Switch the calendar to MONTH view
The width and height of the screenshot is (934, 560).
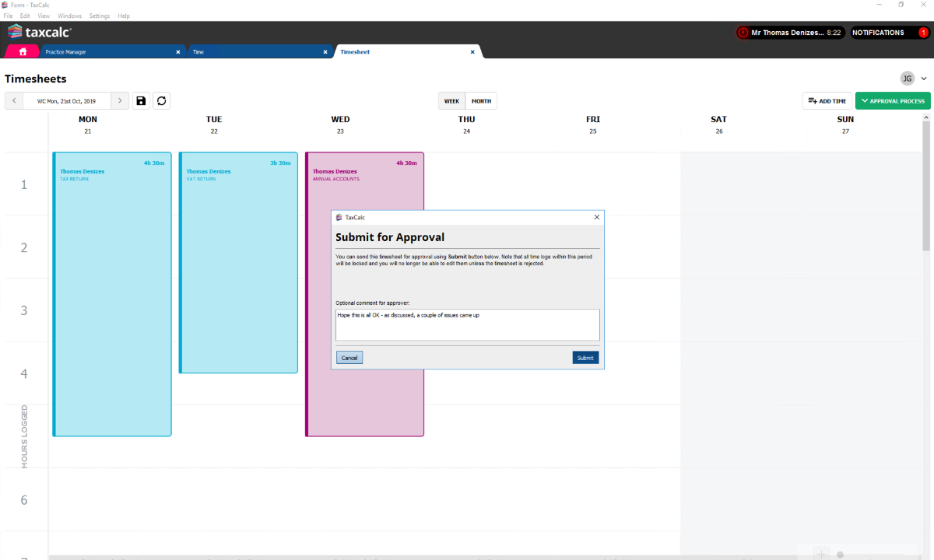(481, 100)
